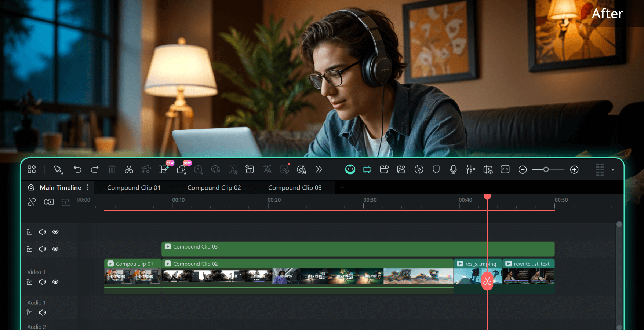Open the AI image sparkle tool

pyautogui.click(x=401, y=169)
